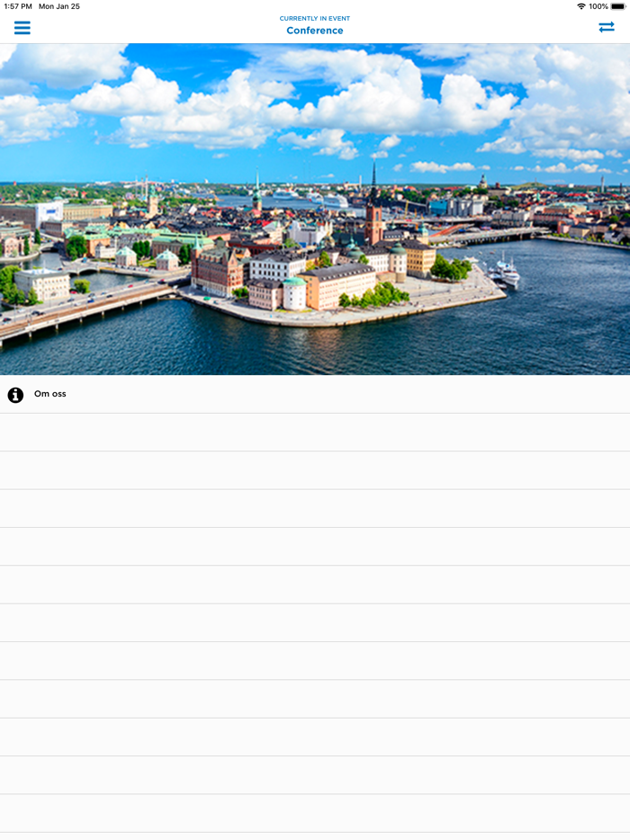Open the Om oss info icon

pos(15,395)
